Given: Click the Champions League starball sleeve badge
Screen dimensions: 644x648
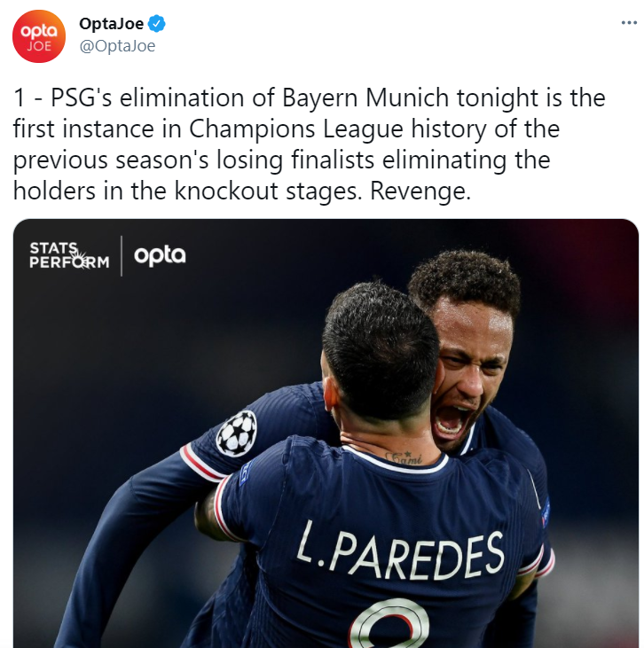Looking at the screenshot, I should tap(237, 433).
